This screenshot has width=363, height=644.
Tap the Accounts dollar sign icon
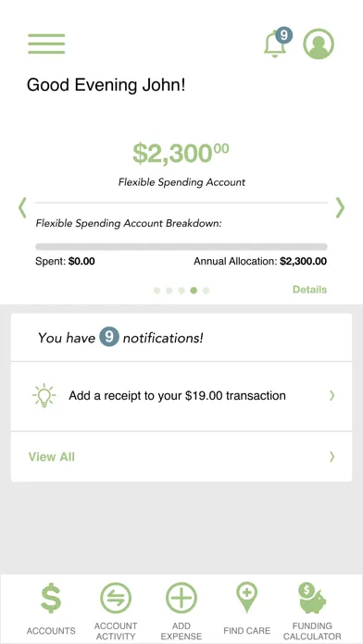51,598
